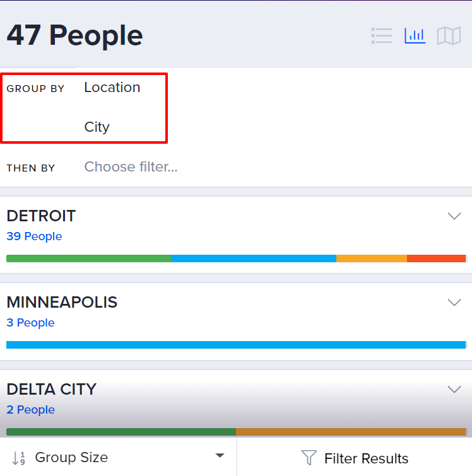
Task: Click the DETROIT group heading
Action: 41,216
